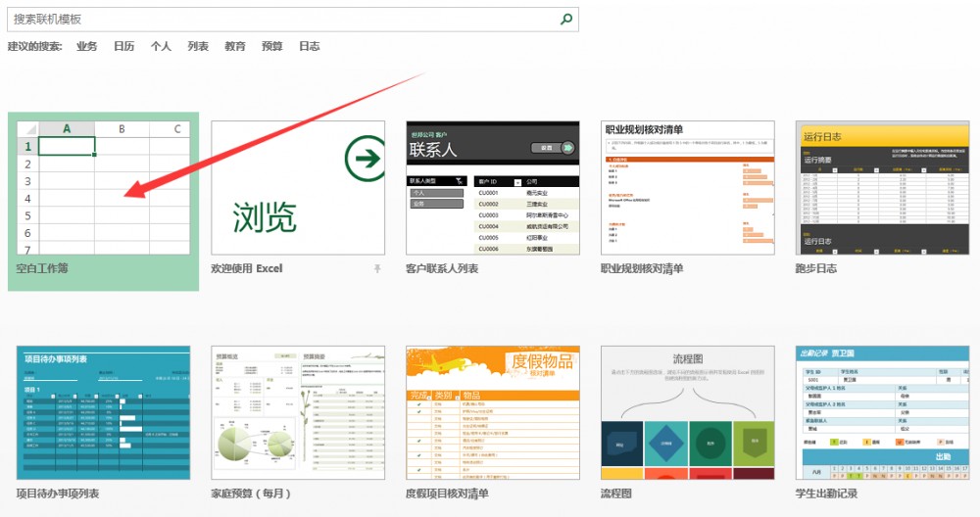Click the 列表 suggested search link
Screen dimensions: 980x517
(x=198, y=46)
